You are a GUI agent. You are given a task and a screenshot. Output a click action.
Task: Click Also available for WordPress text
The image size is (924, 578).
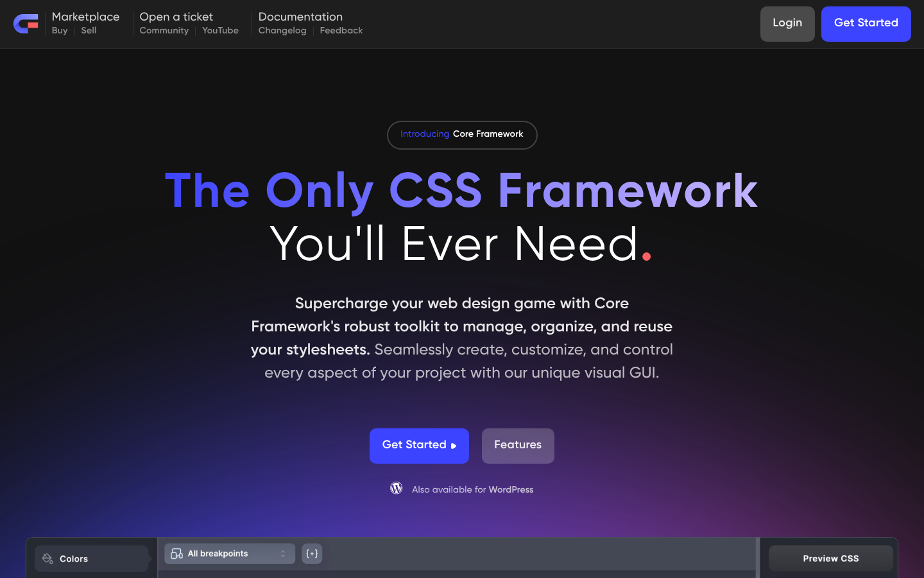pyautogui.click(x=473, y=489)
